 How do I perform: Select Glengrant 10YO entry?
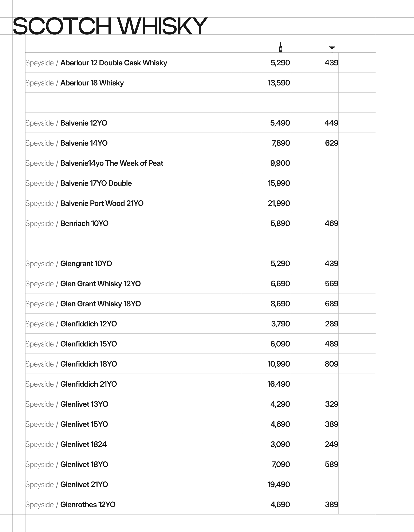click(86, 263)
